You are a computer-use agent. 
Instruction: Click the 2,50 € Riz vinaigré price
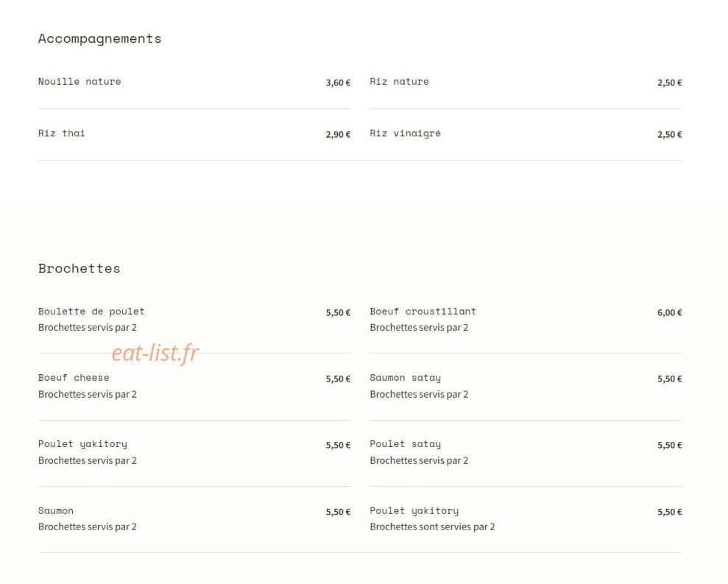669,135
